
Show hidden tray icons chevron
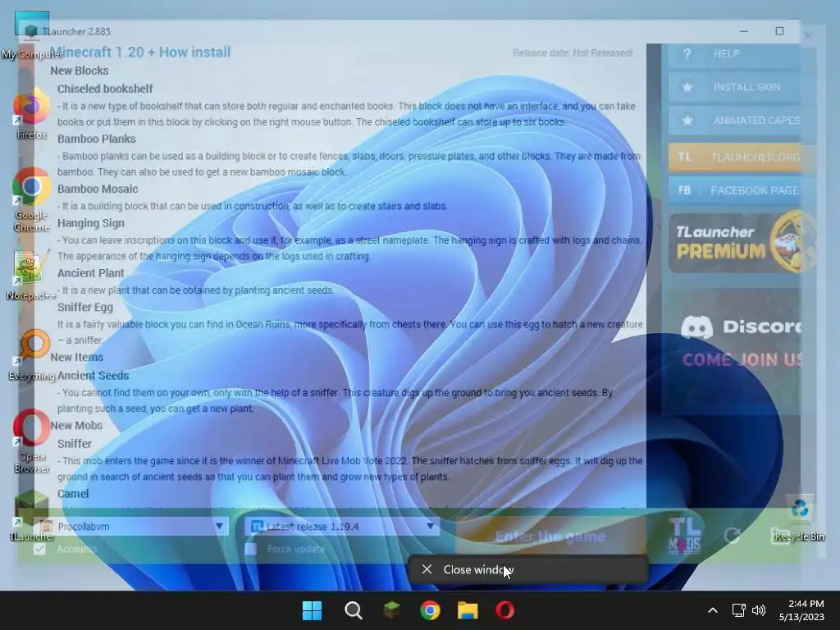713,610
